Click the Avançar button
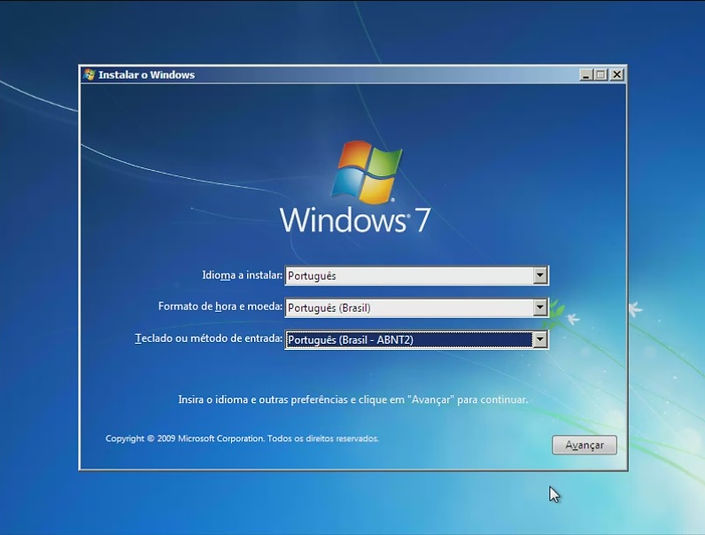705x535 pixels. pyautogui.click(x=585, y=445)
